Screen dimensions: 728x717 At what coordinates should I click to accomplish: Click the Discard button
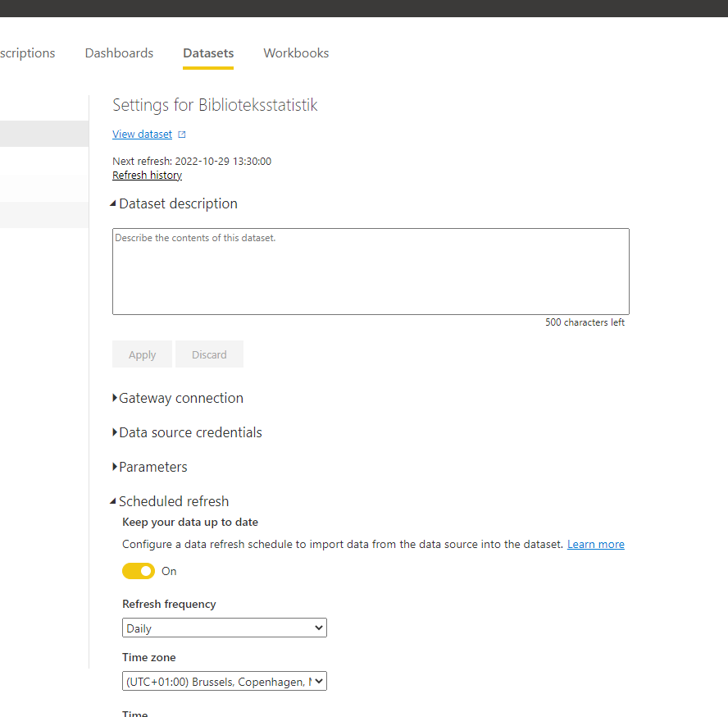(x=209, y=354)
